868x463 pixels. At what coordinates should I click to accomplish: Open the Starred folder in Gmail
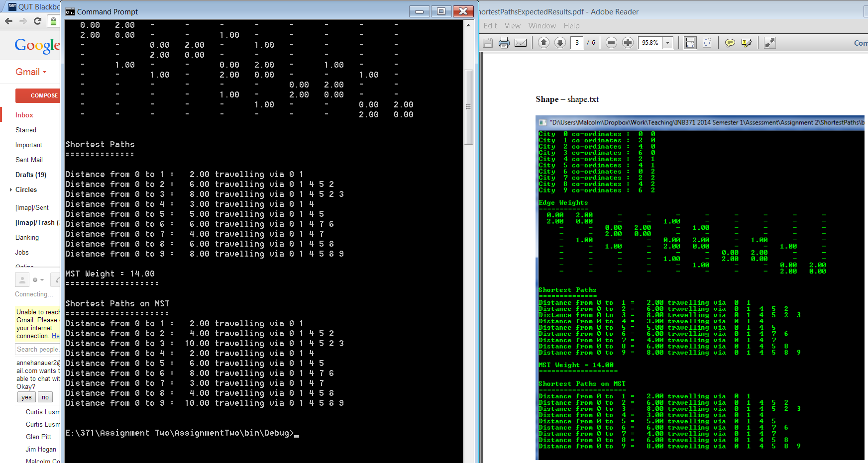click(x=26, y=130)
